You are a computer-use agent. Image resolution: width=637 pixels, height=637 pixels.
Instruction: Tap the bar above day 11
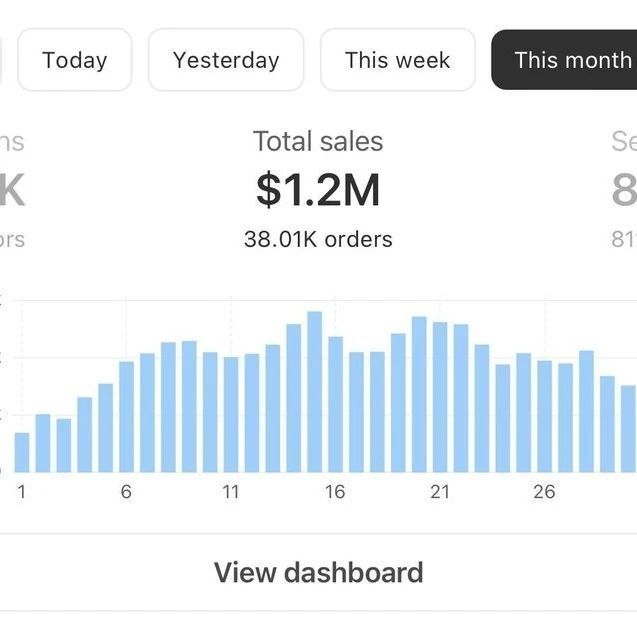pyautogui.click(x=231, y=415)
